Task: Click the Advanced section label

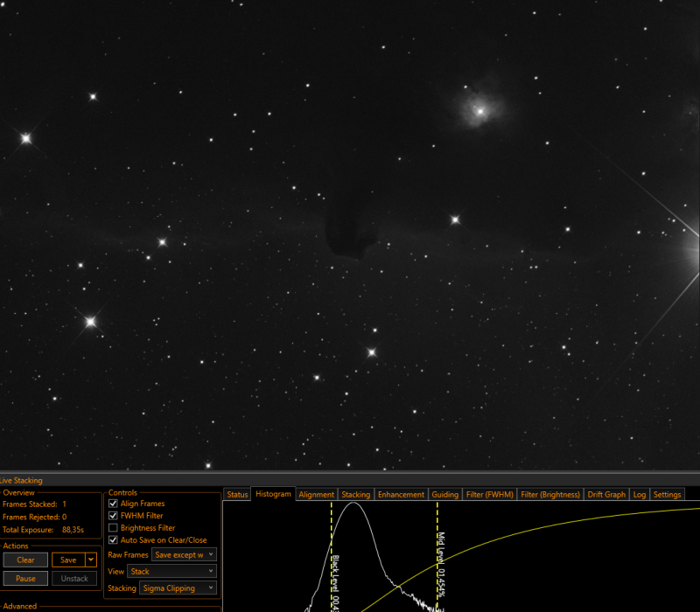Action: tap(20, 606)
